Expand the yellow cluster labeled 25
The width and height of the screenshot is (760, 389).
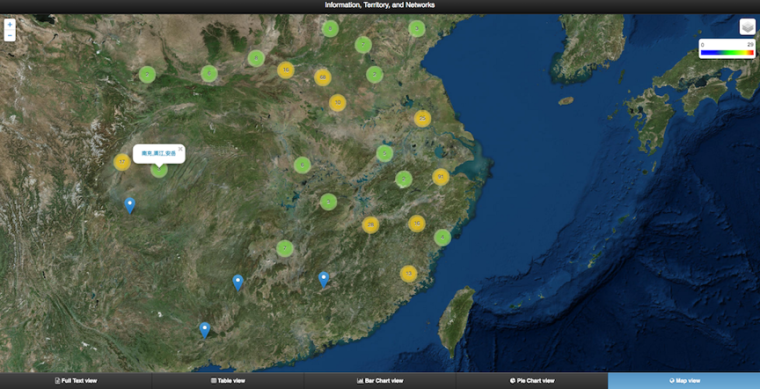422,118
